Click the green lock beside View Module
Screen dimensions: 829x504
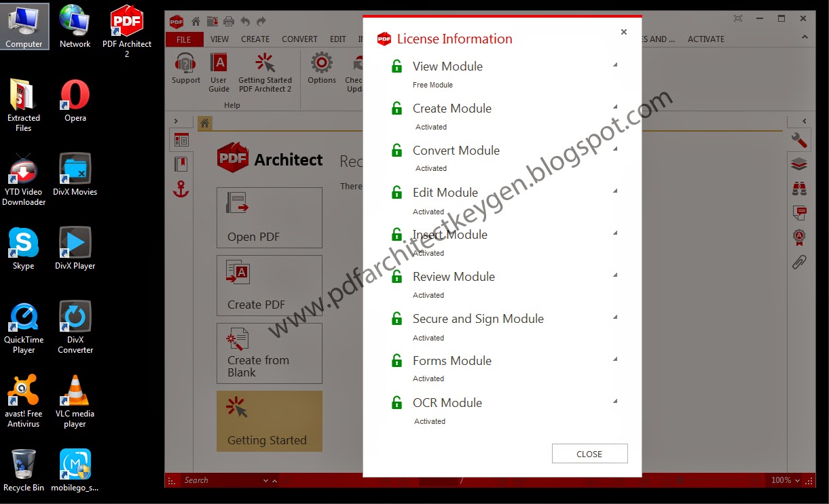click(397, 66)
